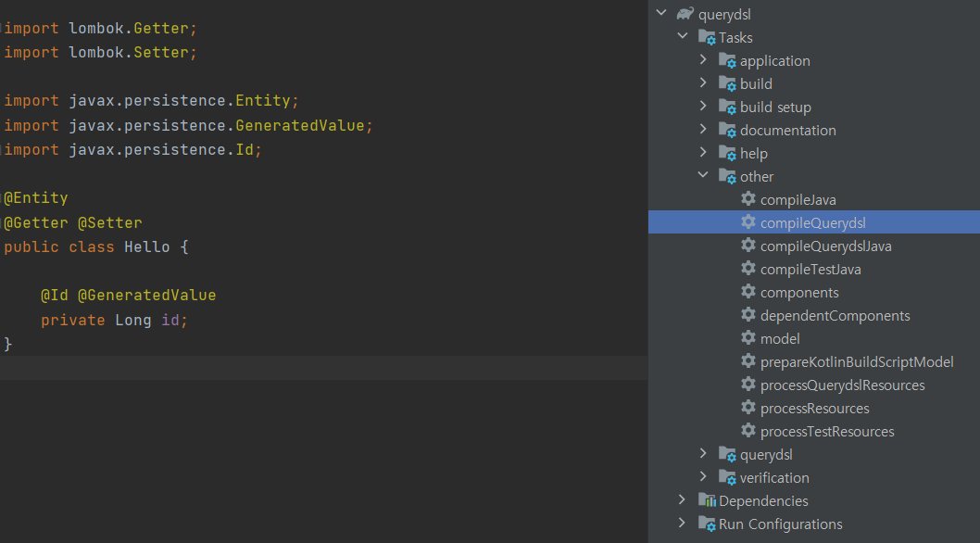Click the Dependencies chart icon

point(707,500)
